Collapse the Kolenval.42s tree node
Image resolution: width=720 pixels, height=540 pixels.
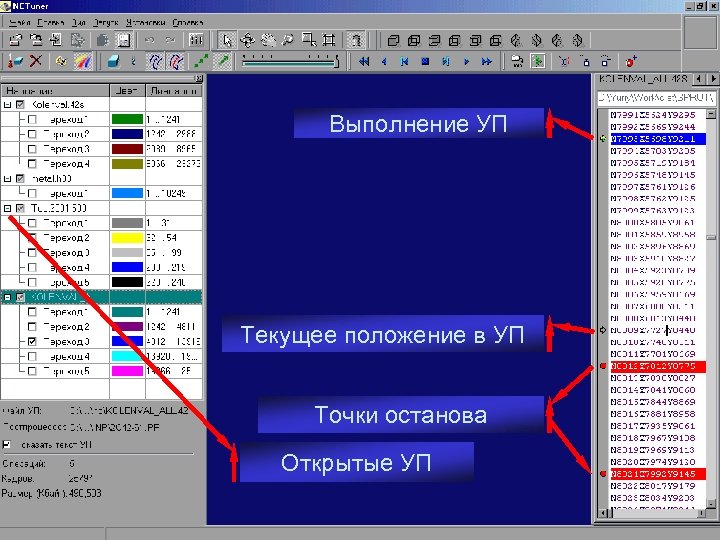7,105
